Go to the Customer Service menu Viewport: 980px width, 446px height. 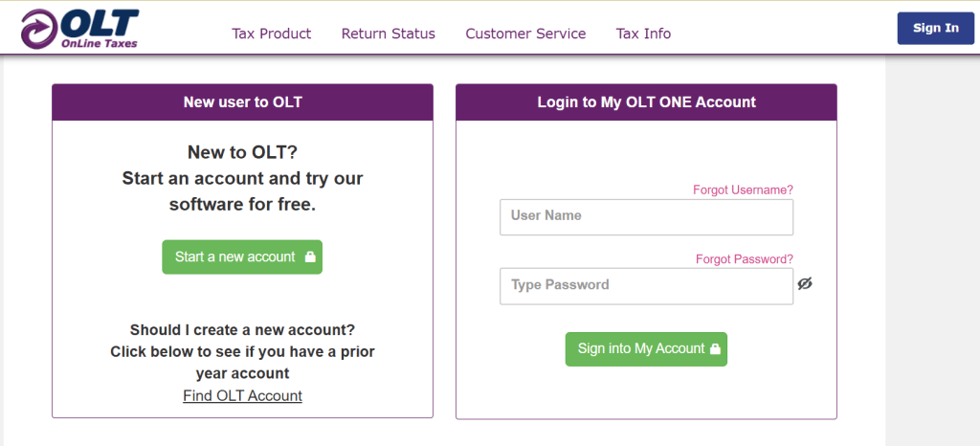(x=525, y=33)
